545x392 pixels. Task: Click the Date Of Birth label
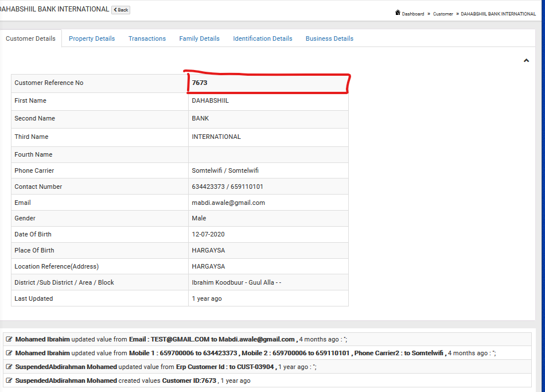click(x=33, y=234)
